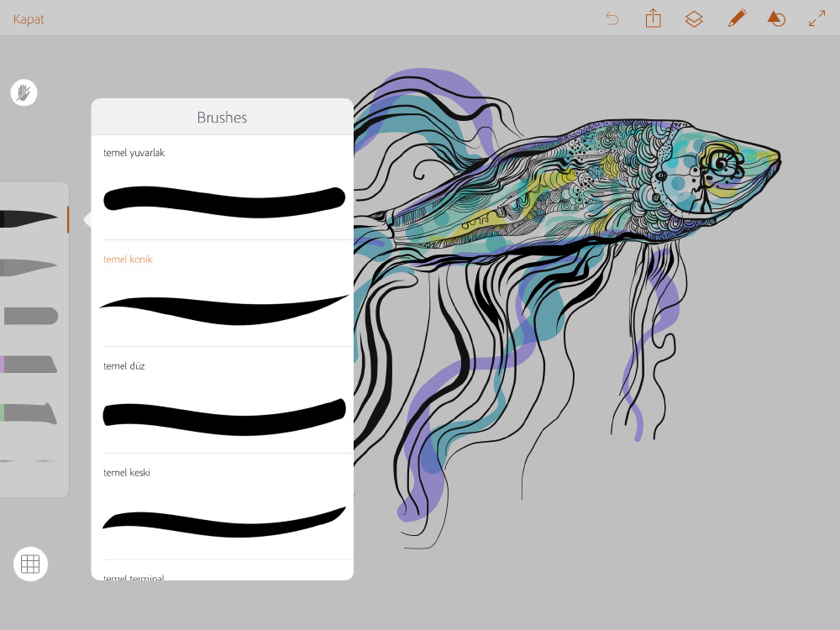
Task: Click the 'temel düz' label
Action: [x=123, y=366]
